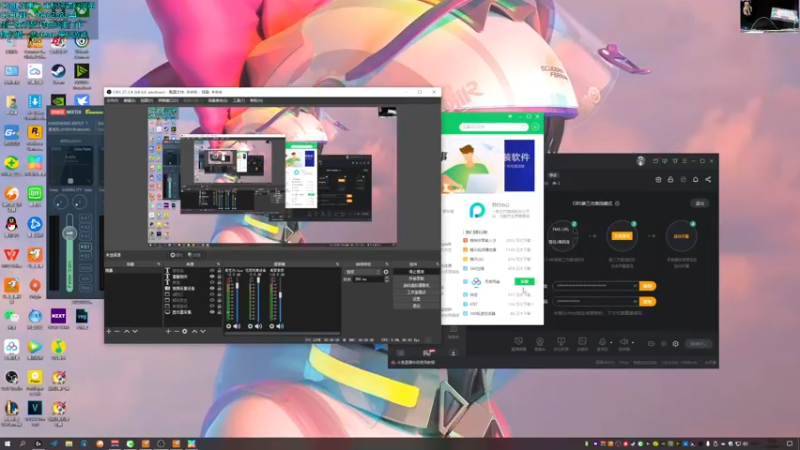The width and height of the screenshot is (800, 450).
Task: Open the OBS View menu
Action: pyautogui.click(x=146, y=101)
